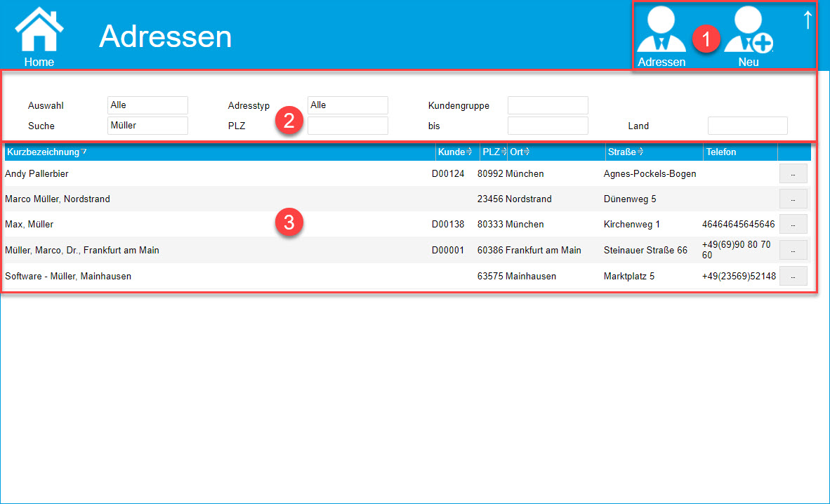Sort by the PLZ column header

coord(494,152)
